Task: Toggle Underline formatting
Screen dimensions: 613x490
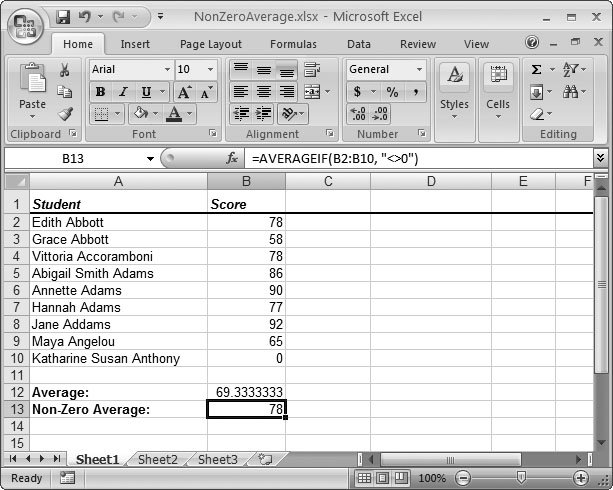Action: (x=146, y=92)
